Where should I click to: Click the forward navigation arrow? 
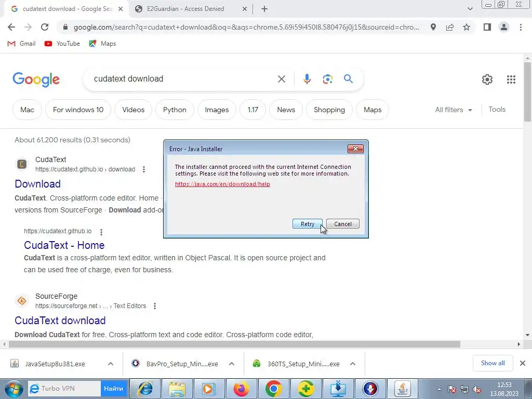point(28,27)
